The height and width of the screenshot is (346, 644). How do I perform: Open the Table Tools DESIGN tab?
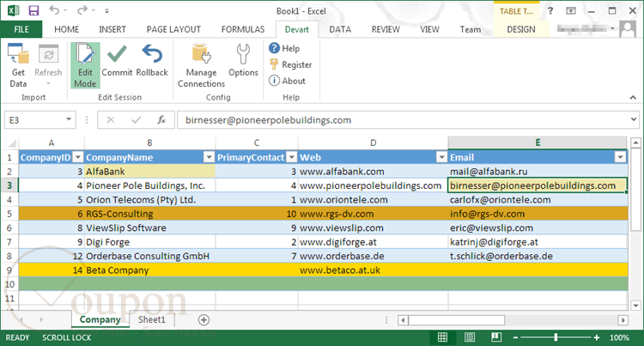click(x=521, y=29)
